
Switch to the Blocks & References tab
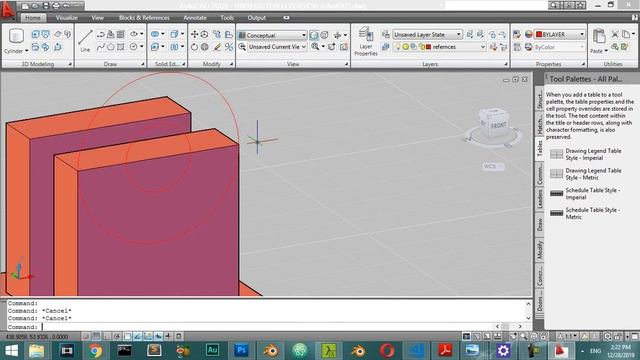(x=144, y=18)
